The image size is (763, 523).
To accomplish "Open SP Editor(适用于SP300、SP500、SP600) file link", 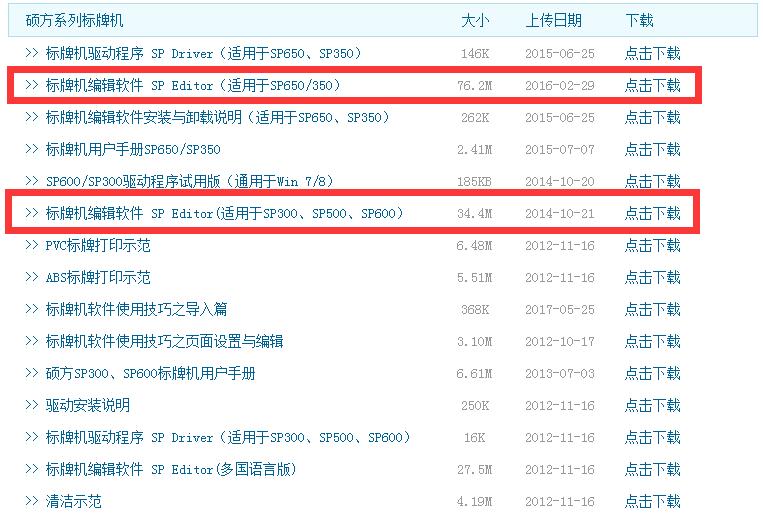I will [x=224, y=214].
